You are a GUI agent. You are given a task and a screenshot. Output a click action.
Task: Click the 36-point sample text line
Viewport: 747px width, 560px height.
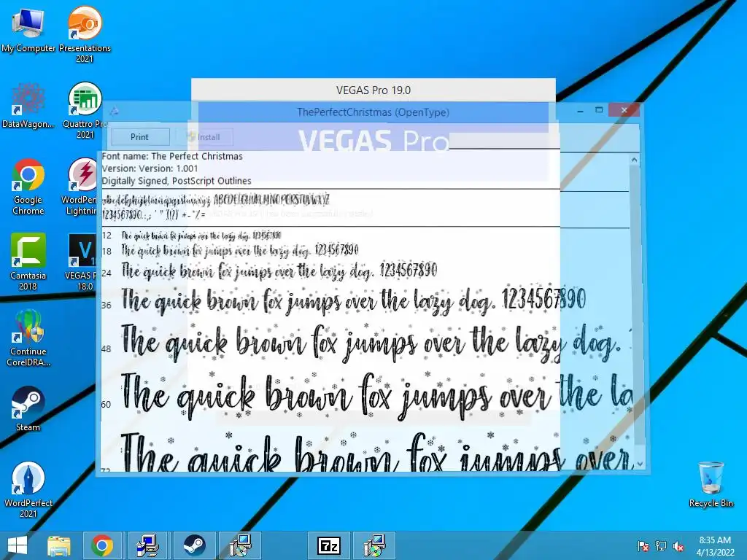(x=353, y=301)
